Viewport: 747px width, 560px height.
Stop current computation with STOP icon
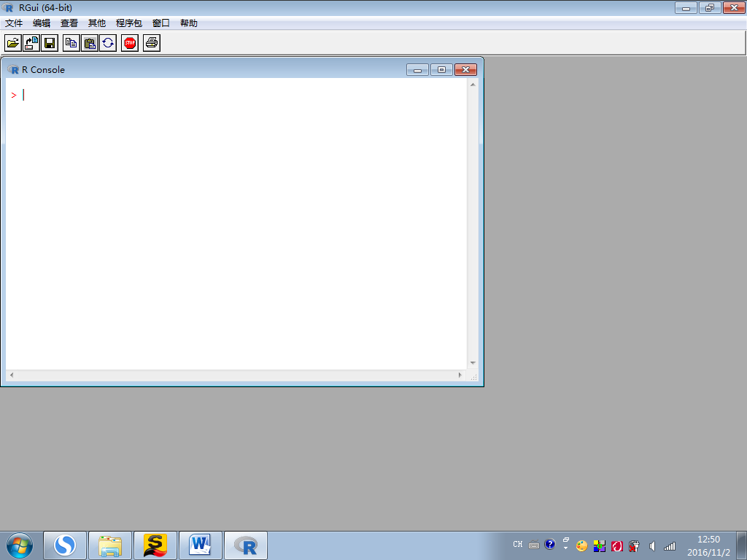point(130,43)
